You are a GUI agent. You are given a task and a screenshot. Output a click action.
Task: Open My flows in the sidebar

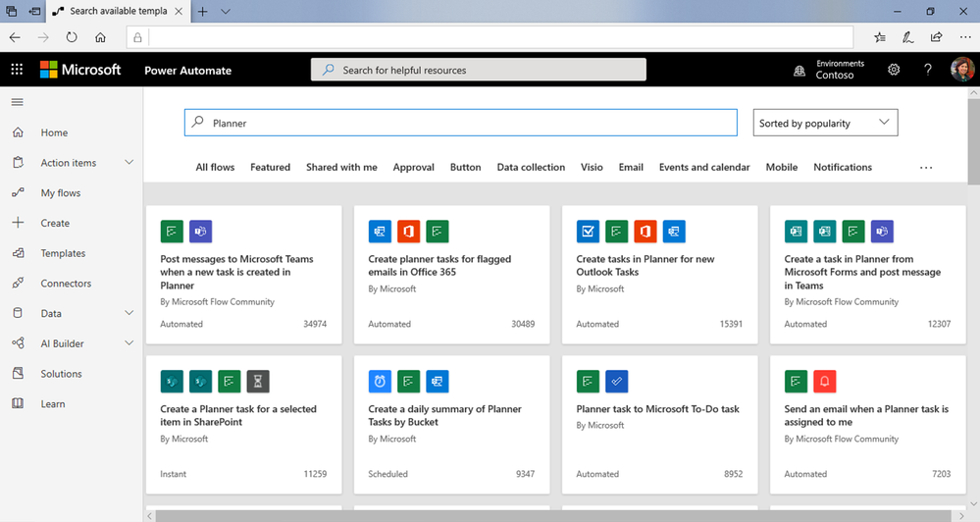point(61,192)
